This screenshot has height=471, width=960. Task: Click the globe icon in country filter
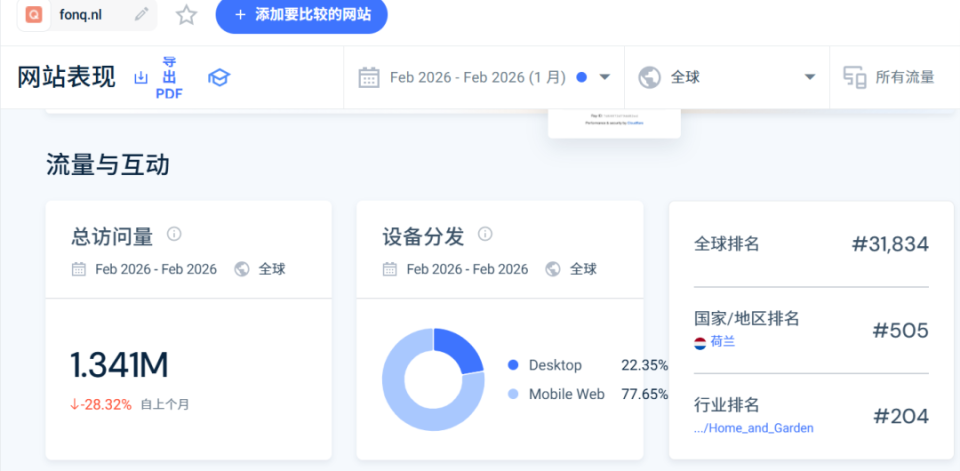click(x=649, y=78)
